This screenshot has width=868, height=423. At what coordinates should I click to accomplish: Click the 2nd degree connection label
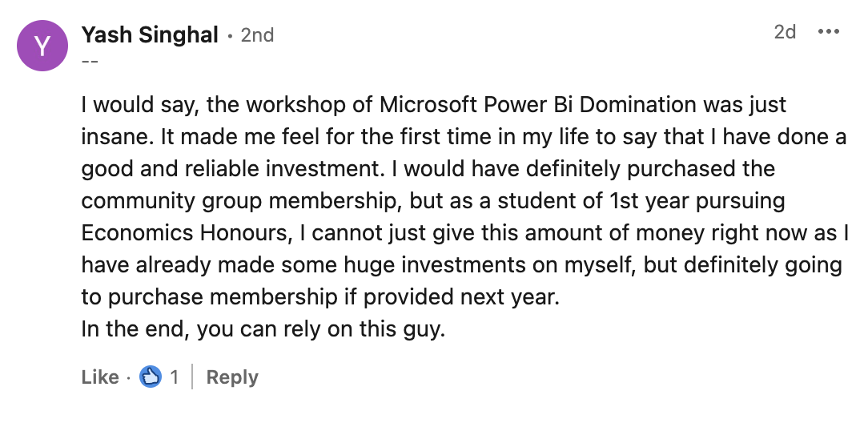(257, 35)
